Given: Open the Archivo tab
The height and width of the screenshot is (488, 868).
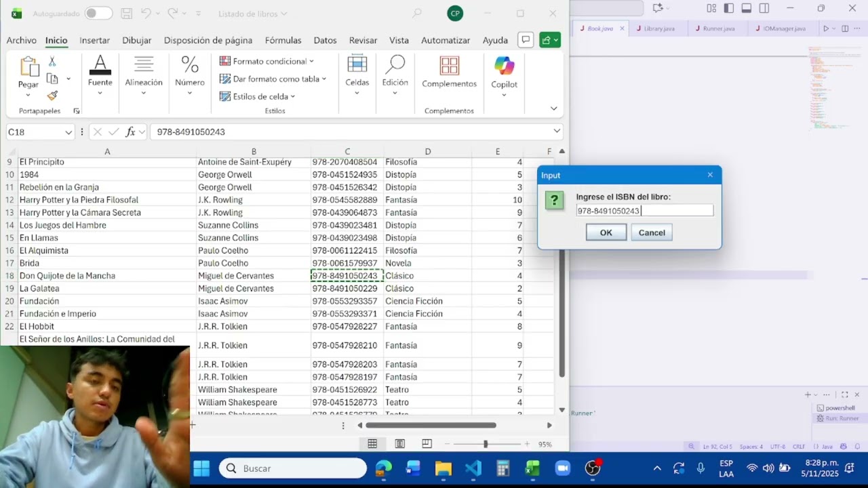Looking at the screenshot, I should 22,41.
